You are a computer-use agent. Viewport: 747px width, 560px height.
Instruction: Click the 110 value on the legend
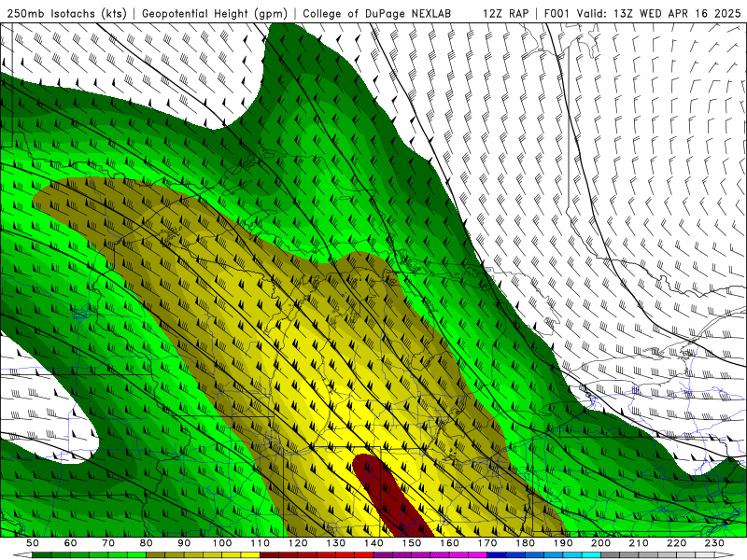pos(260,543)
